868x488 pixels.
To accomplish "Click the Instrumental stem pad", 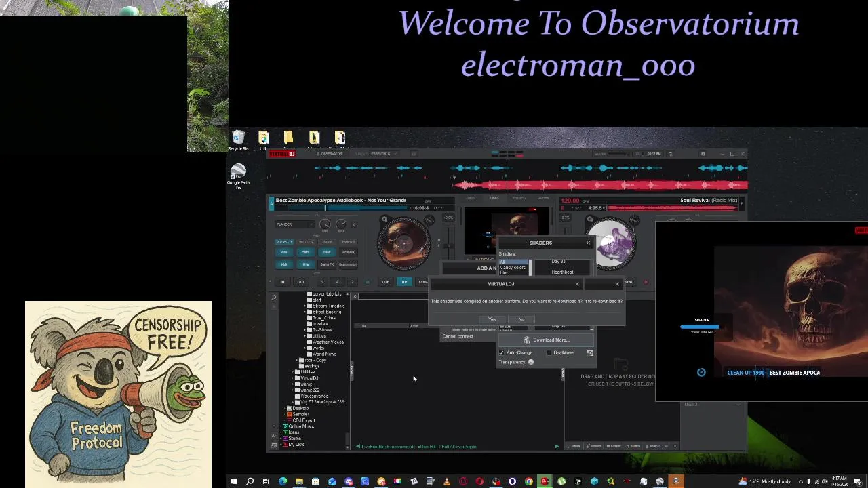I will click(x=349, y=264).
